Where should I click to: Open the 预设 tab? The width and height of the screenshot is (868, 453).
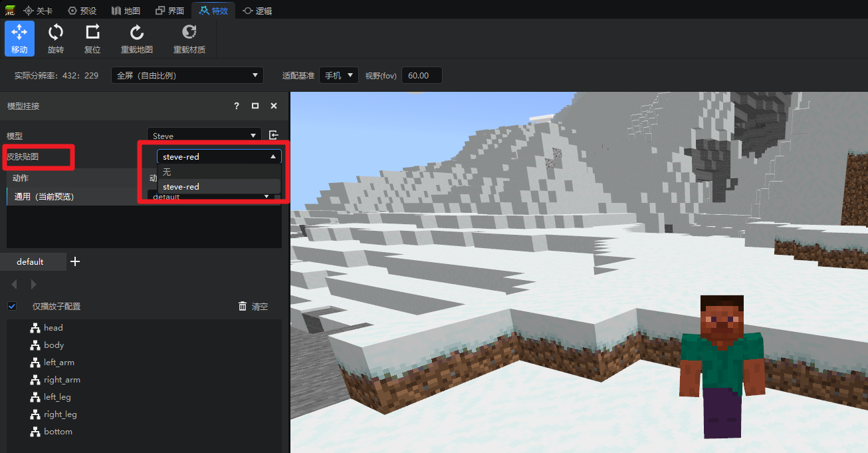[82, 11]
